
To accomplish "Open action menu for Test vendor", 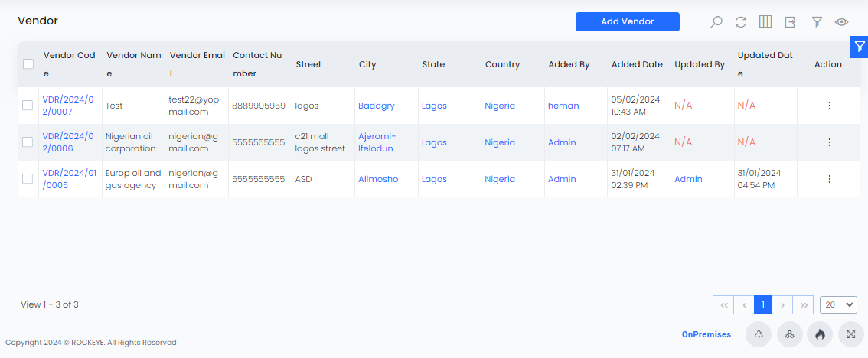I will pyautogui.click(x=829, y=106).
